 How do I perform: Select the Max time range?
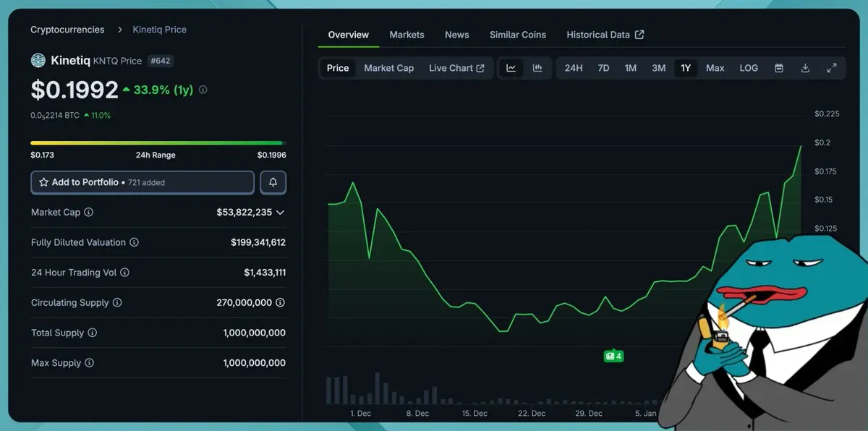pyautogui.click(x=715, y=68)
